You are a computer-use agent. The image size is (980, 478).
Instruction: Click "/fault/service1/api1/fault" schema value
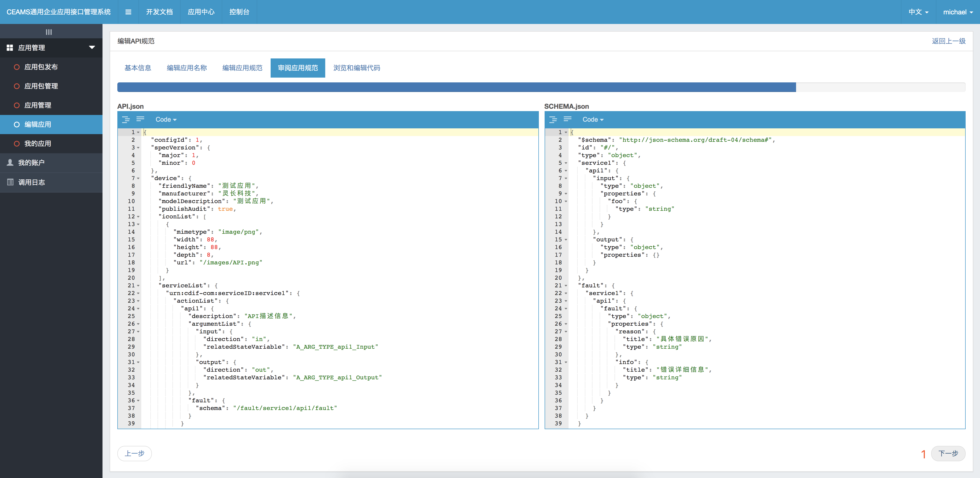(x=285, y=408)
